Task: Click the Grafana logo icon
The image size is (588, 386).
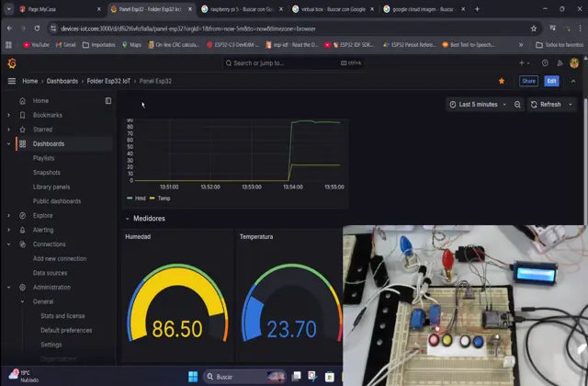Action: pyautogui.click(x=12, y=62)
